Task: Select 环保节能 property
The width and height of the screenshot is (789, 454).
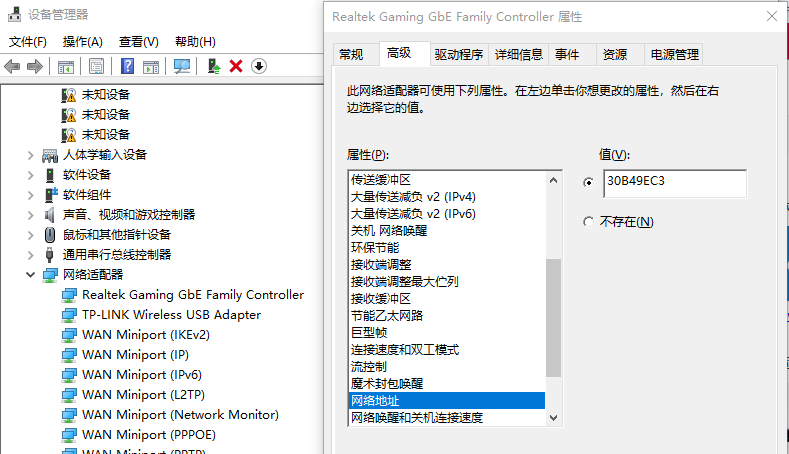Action: [x=375, y=248]
